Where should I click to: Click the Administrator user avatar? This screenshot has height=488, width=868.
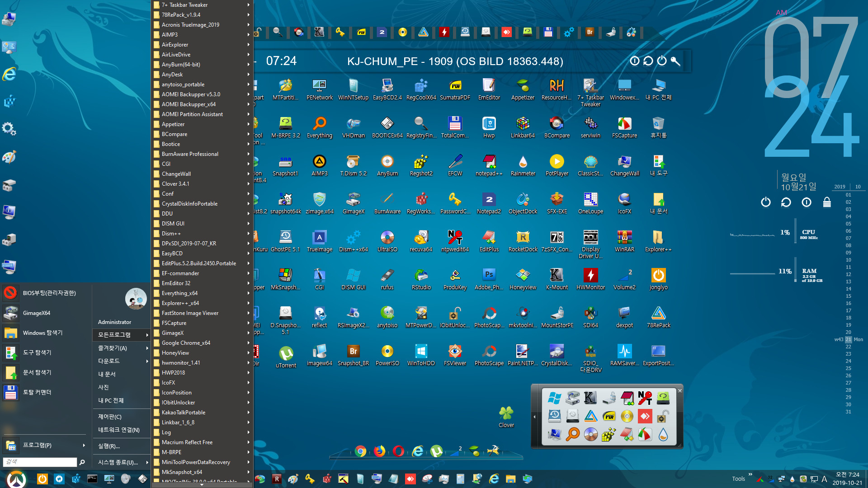click(136, 299)
